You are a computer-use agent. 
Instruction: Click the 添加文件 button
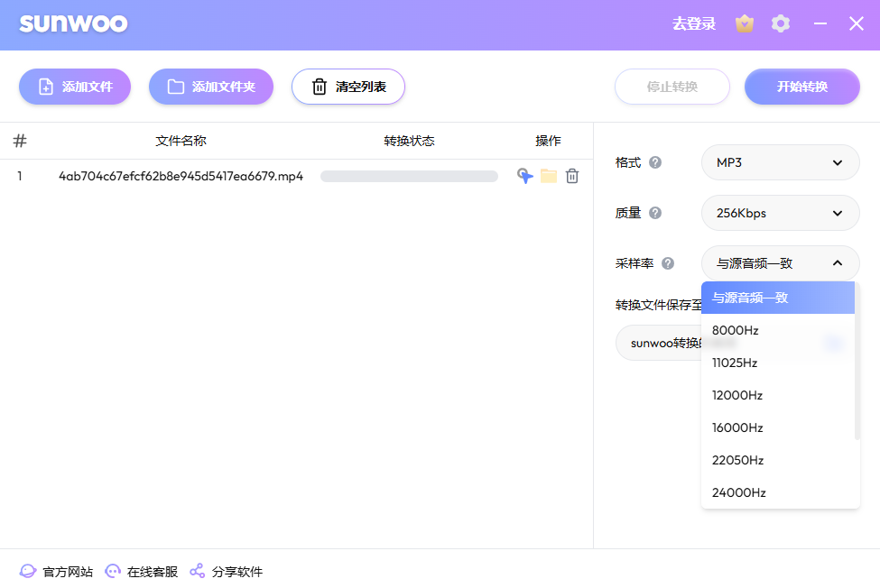click(x=75, y=87)
